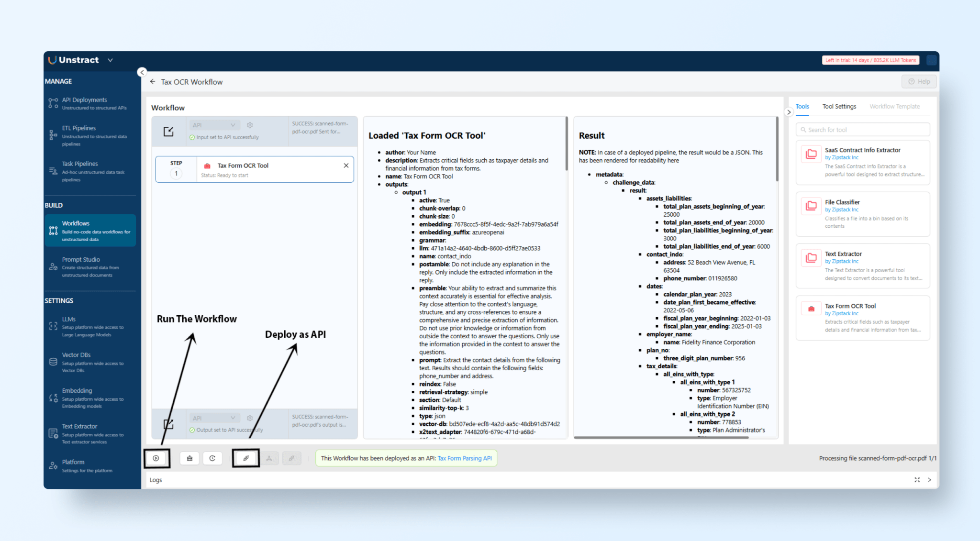
Task: Run the workflow using the play icon
Action: coord(156,458)
